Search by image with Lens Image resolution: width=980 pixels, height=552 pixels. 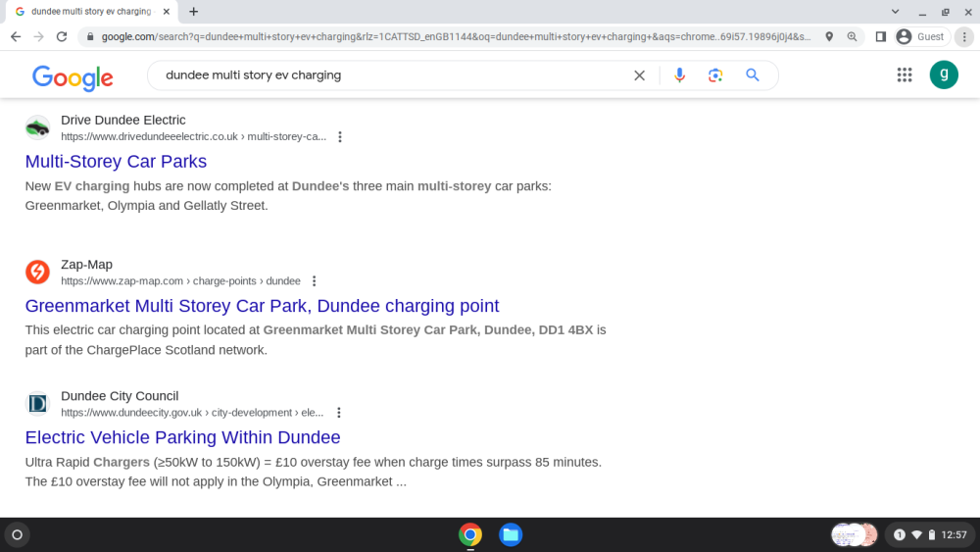pos(715,75)
